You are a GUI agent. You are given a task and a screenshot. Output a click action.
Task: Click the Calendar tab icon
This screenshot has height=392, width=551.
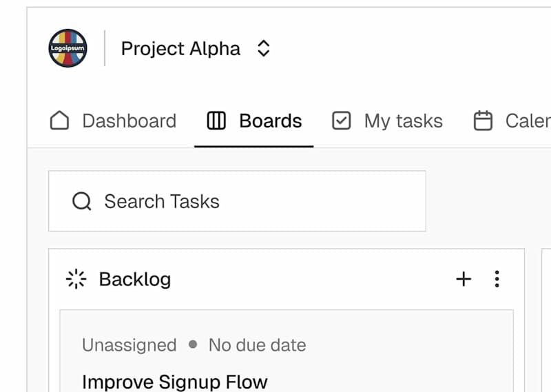pos(484,121)
